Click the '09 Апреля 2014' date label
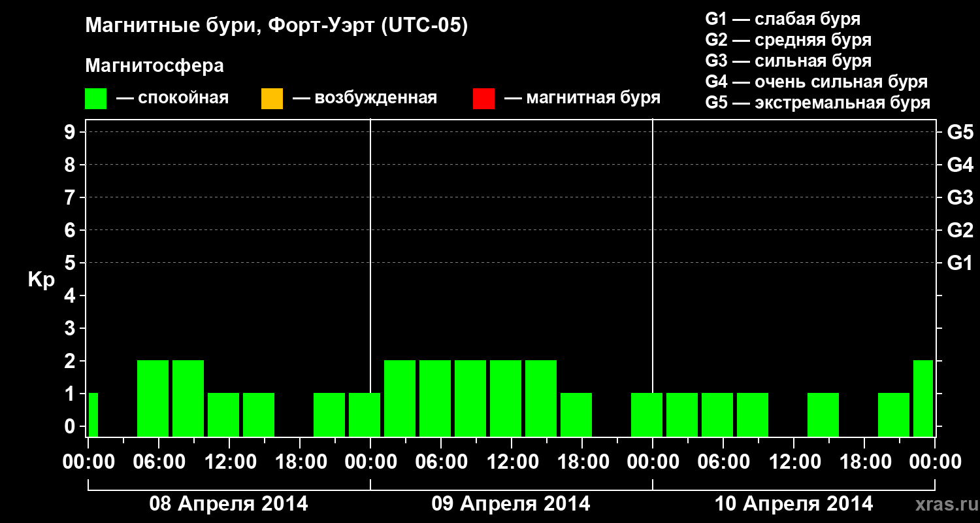 [x=511, y=503]
